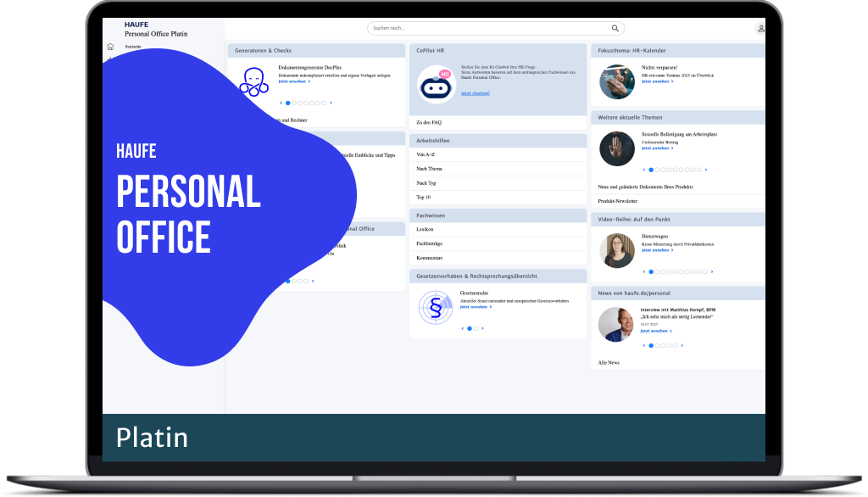Open Neue und geänderte Dokumente Ihres Produkts

click(645, 187)
